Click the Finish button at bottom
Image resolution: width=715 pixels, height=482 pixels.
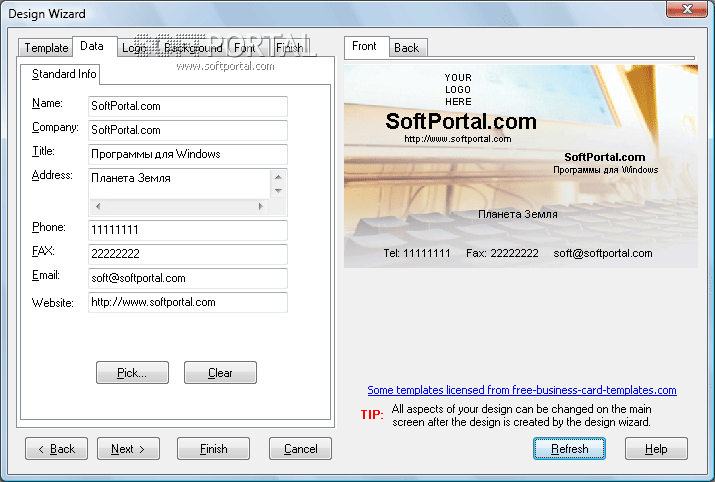click(x=213, y=449)
